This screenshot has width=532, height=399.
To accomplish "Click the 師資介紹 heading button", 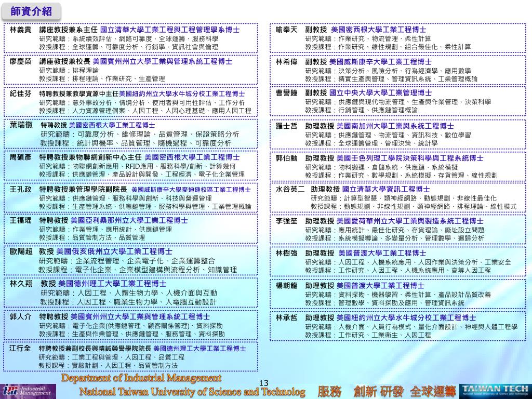I will (x=31, y=11).
